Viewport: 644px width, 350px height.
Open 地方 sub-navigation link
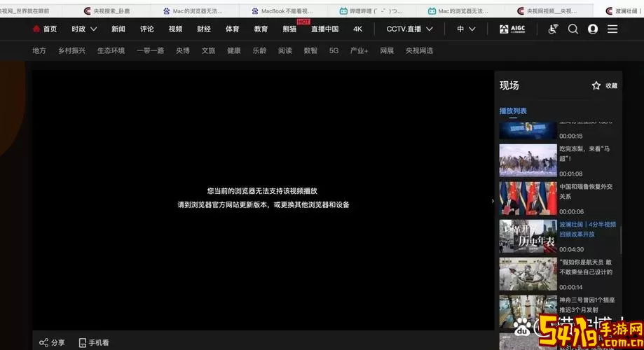click(x=39, y=51)
